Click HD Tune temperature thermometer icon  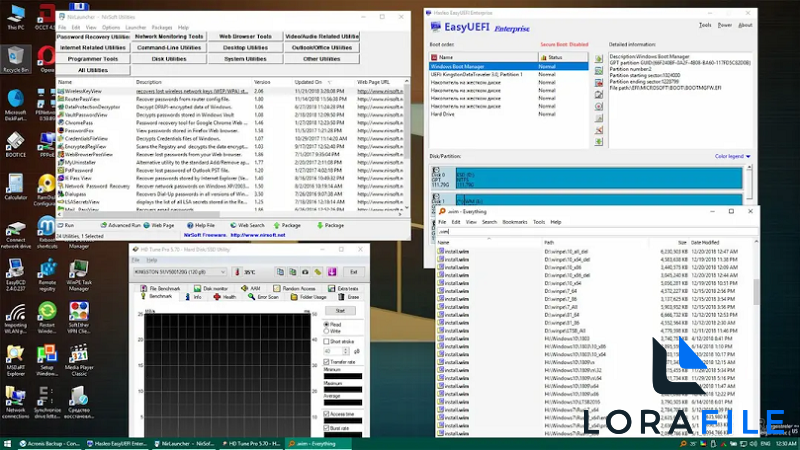[x=237, y=272]
